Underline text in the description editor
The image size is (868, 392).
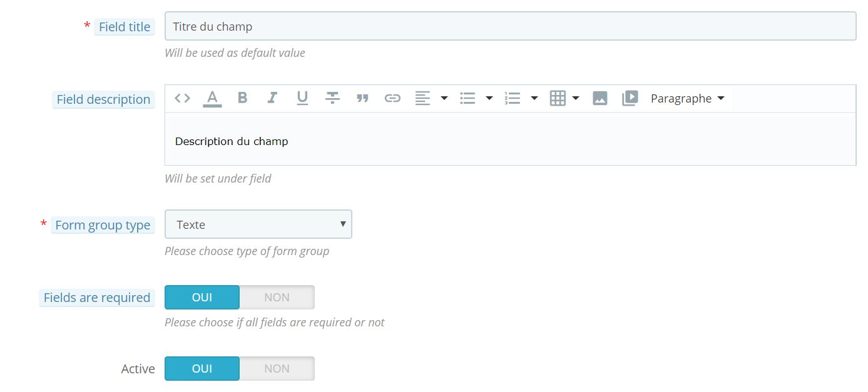point(302,98)
